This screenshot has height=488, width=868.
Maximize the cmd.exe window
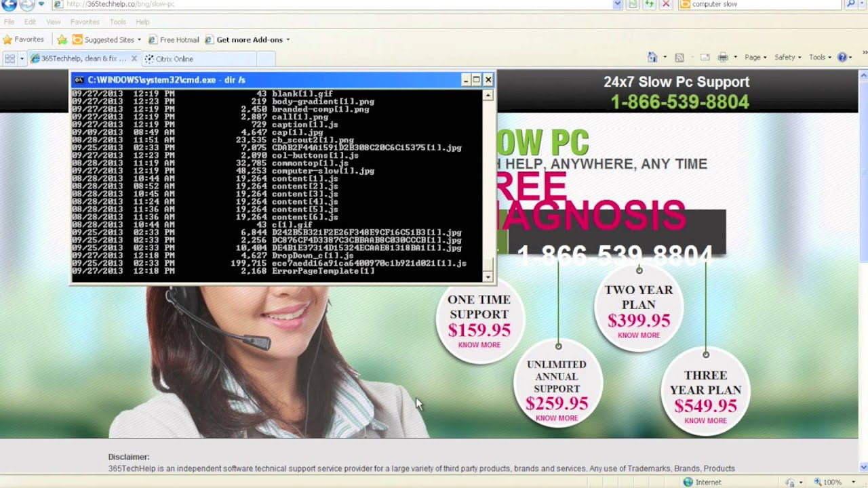[476, 80]
